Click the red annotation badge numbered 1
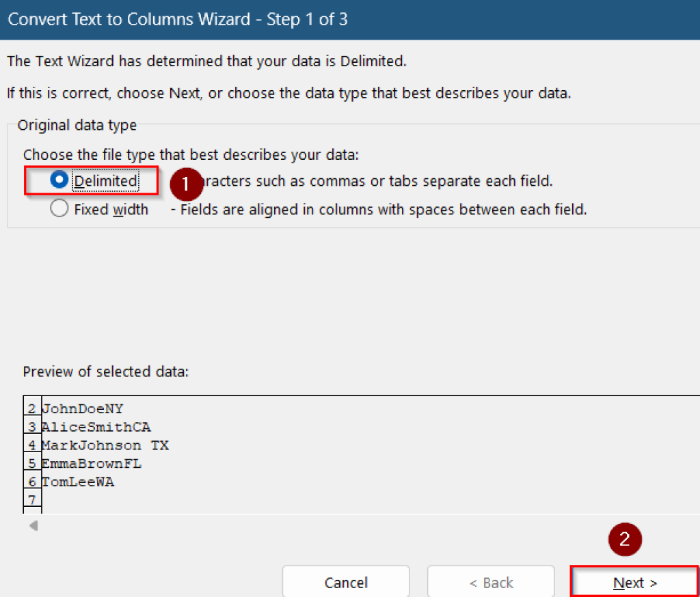 tap(186, 184)
